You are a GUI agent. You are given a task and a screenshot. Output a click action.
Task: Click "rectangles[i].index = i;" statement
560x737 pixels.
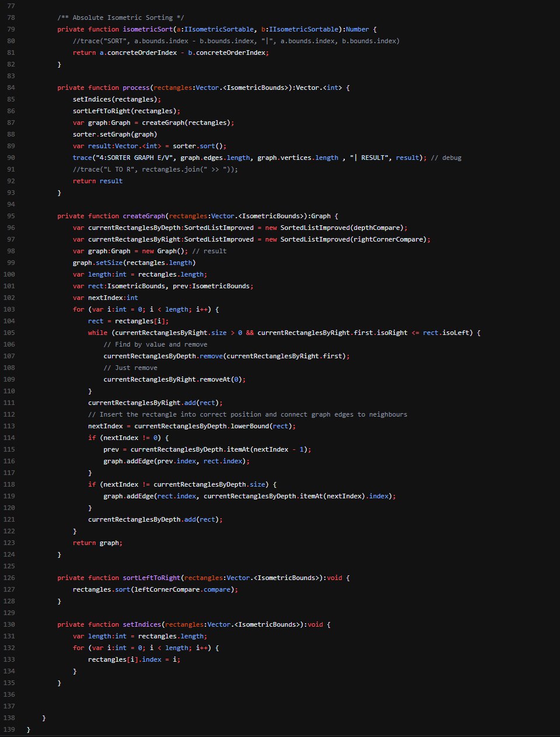pyautogui.click(x=134, y=659)
